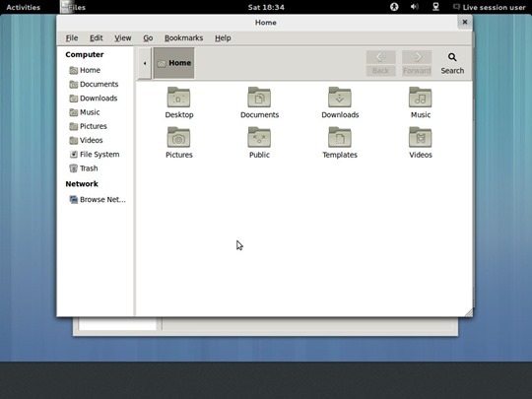The width and height of the screenshot is (532, 399).
Task: Open the View menu
Action: 123,38
